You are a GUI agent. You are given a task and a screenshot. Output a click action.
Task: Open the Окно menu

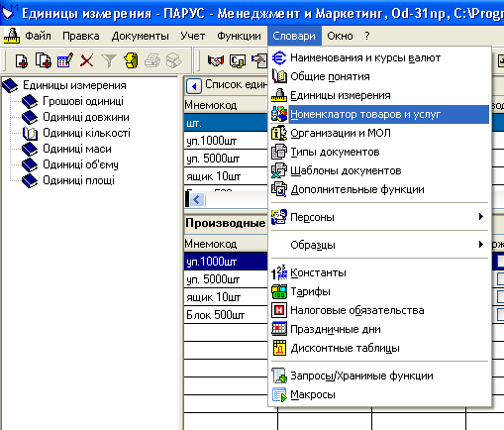click(340, 36)
